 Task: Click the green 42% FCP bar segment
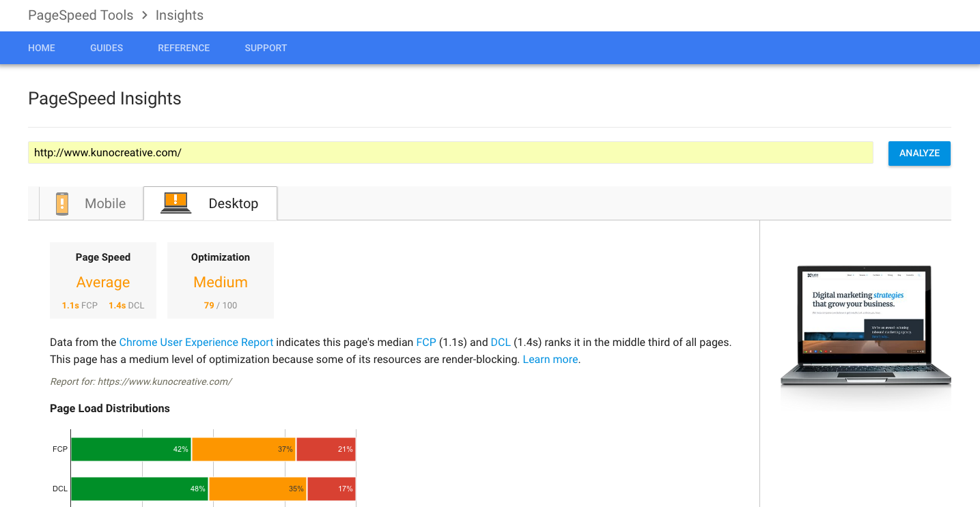click(x=131, y=449)
